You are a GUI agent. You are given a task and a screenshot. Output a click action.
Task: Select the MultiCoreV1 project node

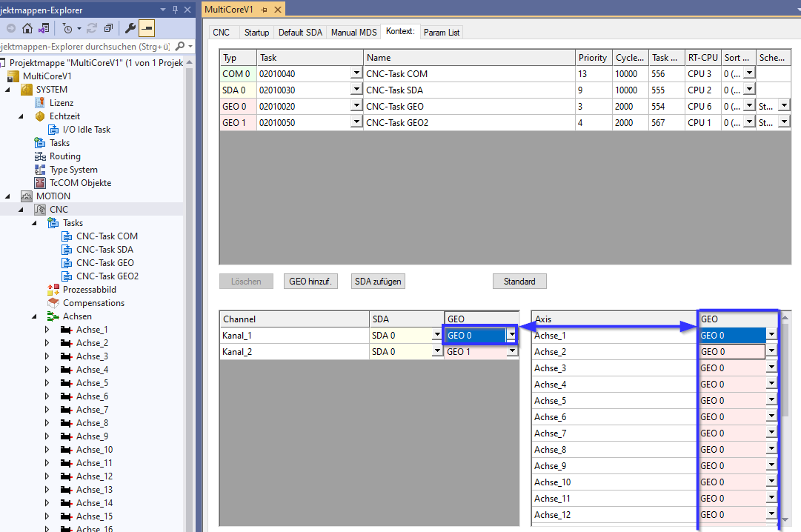(x=47, y=76)
